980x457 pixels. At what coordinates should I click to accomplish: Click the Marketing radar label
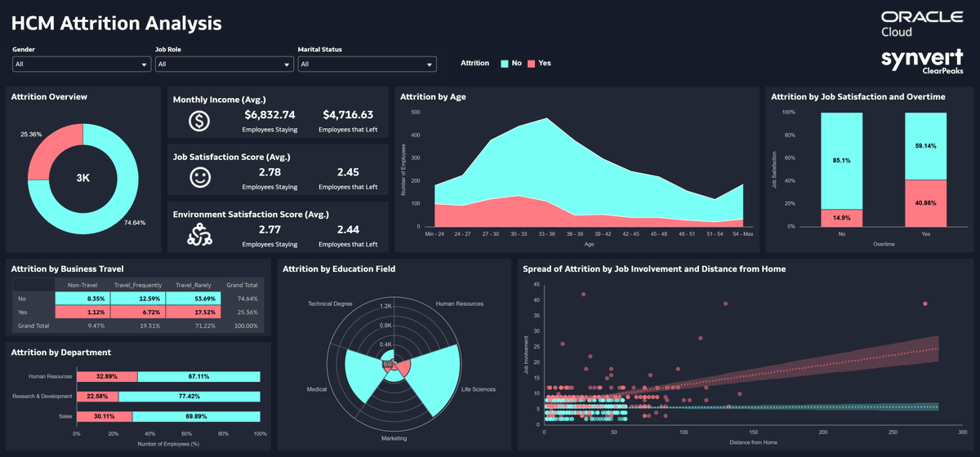[393, 438]
